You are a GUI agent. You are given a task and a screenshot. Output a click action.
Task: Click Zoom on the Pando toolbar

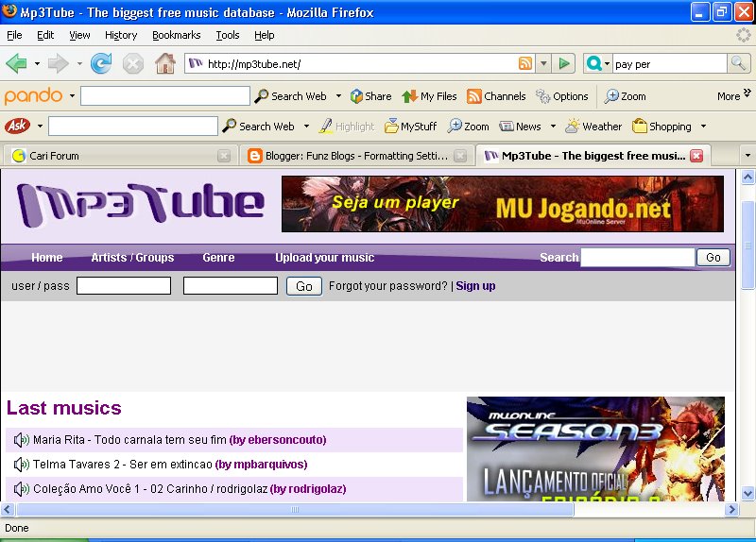pos(626,96)
